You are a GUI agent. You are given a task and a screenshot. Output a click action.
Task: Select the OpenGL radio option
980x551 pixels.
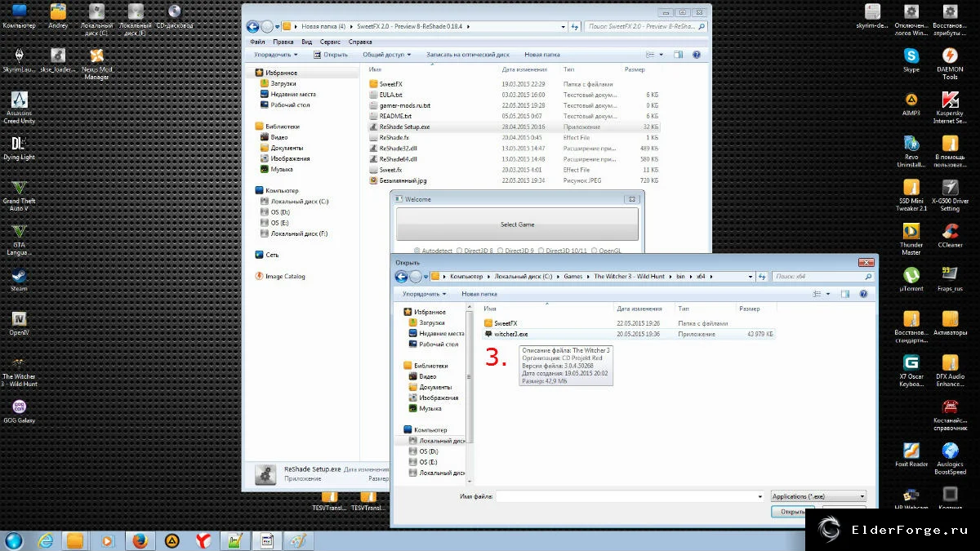(607, 251)
